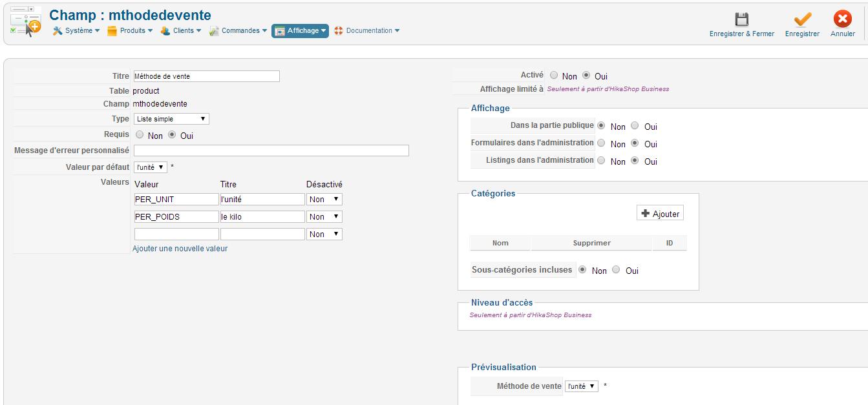
Task: Click the Clients people icon
Action: tap(165, 31)
